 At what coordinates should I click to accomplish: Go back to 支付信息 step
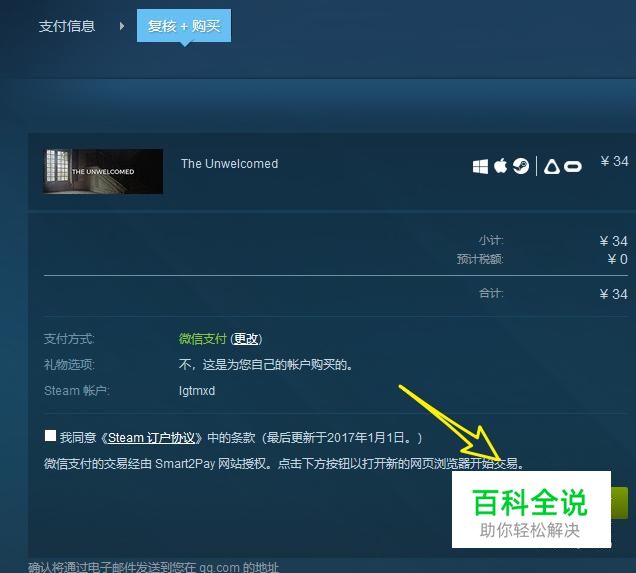pyautogui.click(x=67, y=26)
